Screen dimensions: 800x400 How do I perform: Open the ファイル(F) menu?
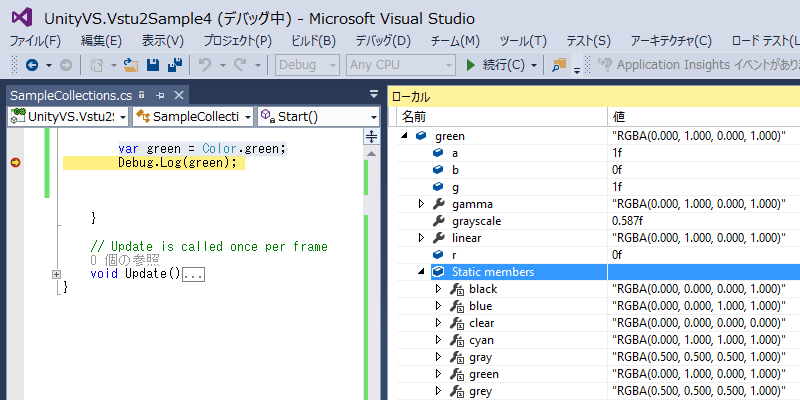pos(36,41)
